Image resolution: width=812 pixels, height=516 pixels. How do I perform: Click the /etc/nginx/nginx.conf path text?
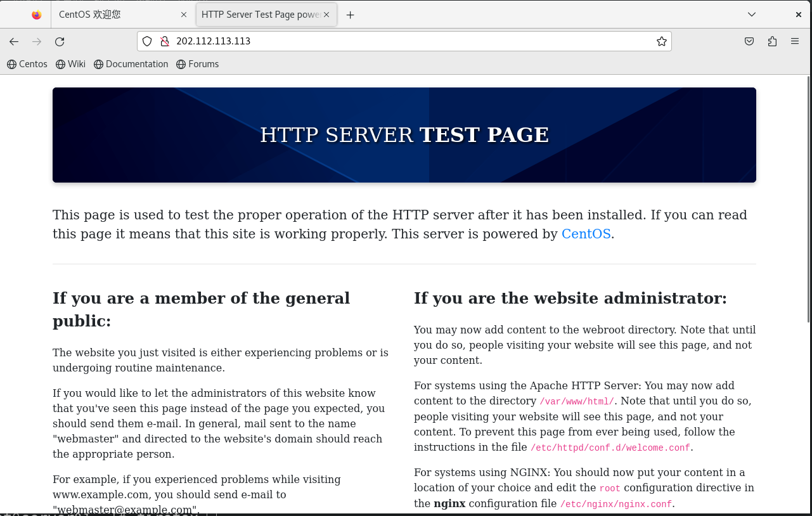[x=616, y=505]
